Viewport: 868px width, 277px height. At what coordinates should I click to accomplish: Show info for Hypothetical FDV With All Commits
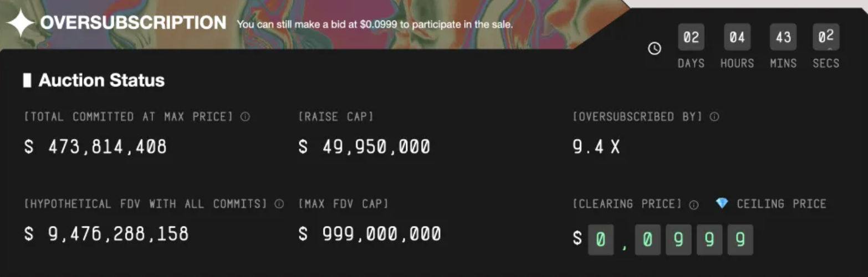(279, 204)
